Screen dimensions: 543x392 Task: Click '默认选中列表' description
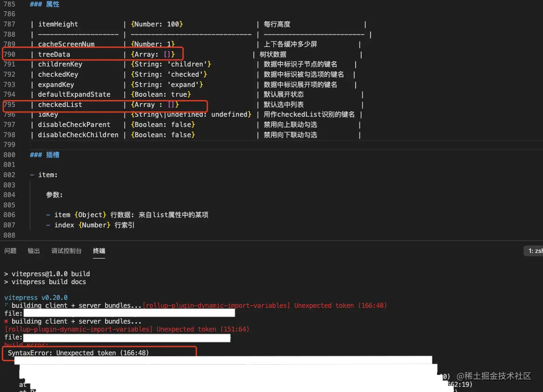[284, 105]
